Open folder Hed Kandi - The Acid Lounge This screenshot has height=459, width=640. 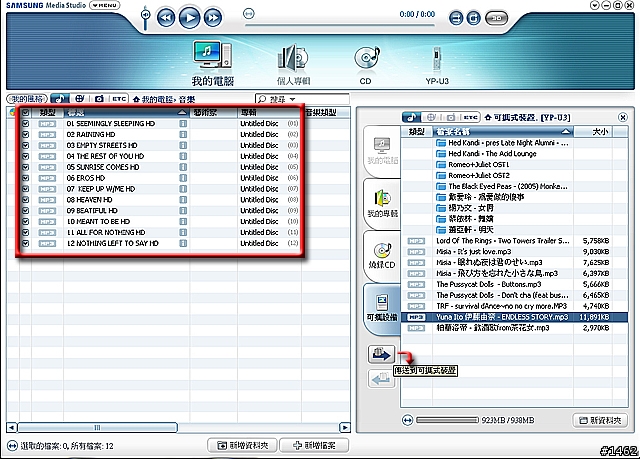coord(492,154)
